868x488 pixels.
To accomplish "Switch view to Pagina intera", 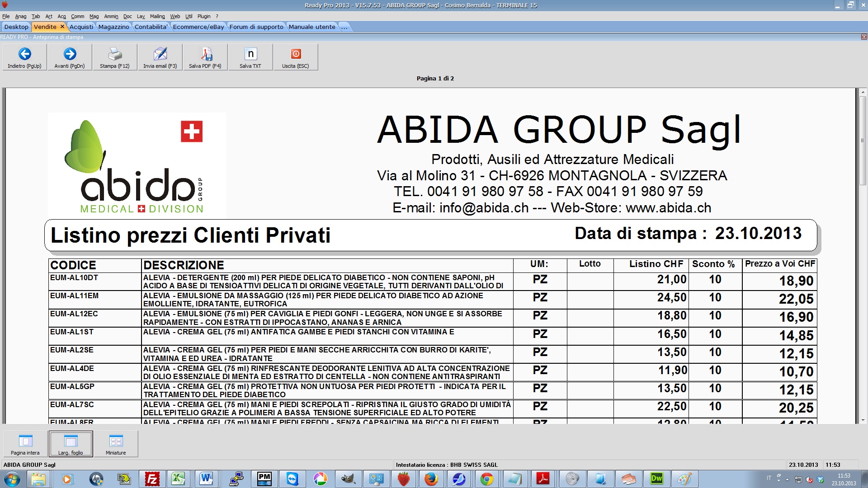I will point(25,444).
